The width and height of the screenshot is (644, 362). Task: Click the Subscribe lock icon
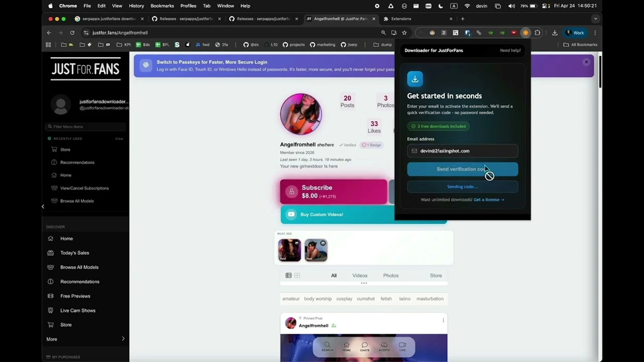pyautogui.click(x=292, y=191)
